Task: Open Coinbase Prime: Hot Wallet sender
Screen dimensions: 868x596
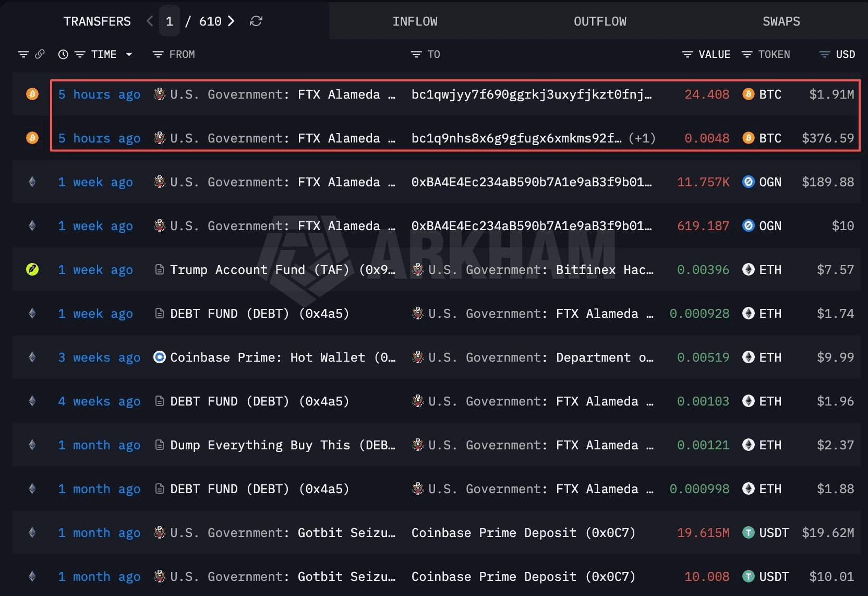Action: [283, 357]
